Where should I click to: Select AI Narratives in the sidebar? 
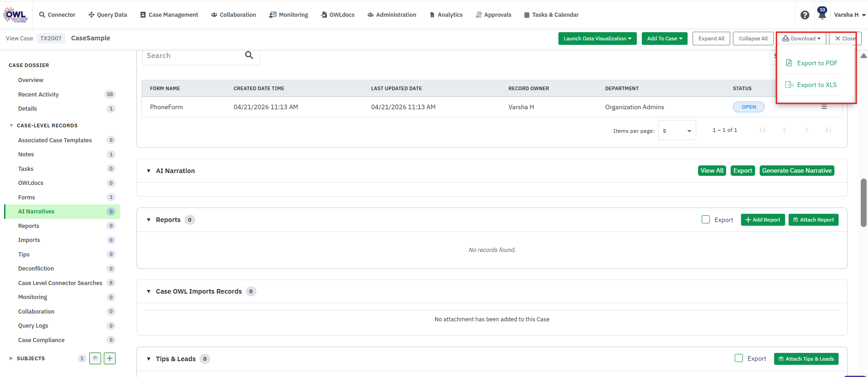(x=62, y=212)
